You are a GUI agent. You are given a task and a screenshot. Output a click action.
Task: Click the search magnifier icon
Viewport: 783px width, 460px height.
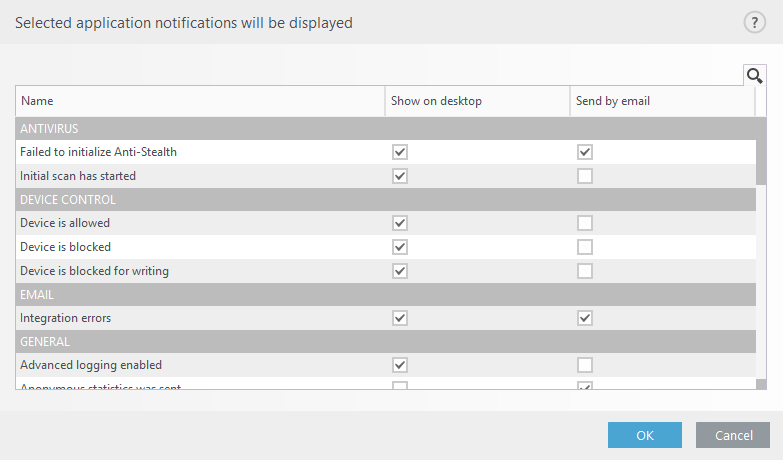coord(755,75)
